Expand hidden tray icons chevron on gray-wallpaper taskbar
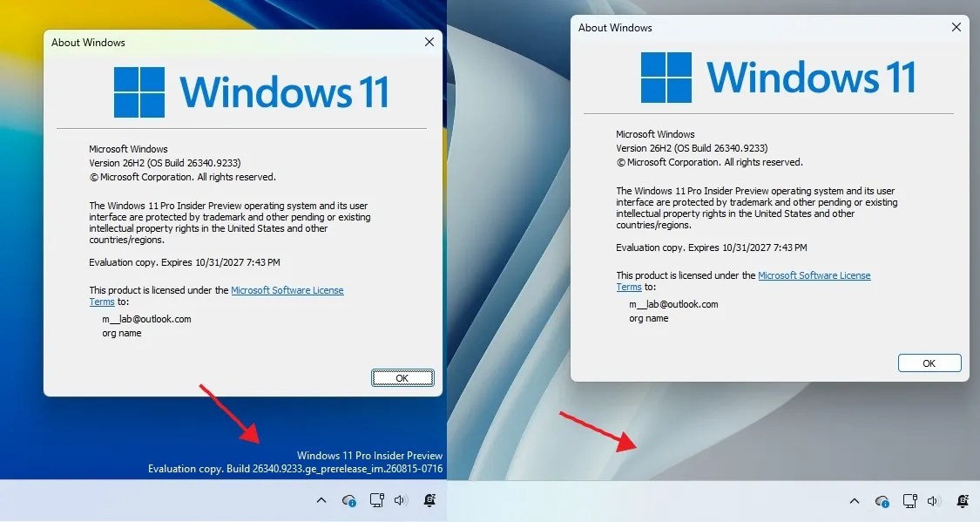The height and width of the screenshot is (522, 980). coord(855,501)
